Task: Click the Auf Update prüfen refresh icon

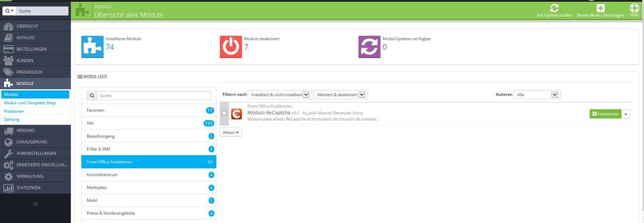Action: [x=554, y=8]
